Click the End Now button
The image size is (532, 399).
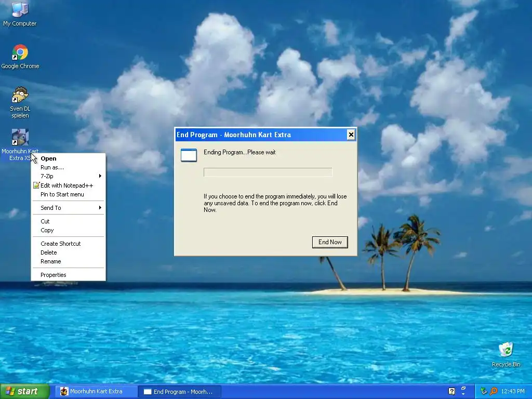[x=330, y=242]
